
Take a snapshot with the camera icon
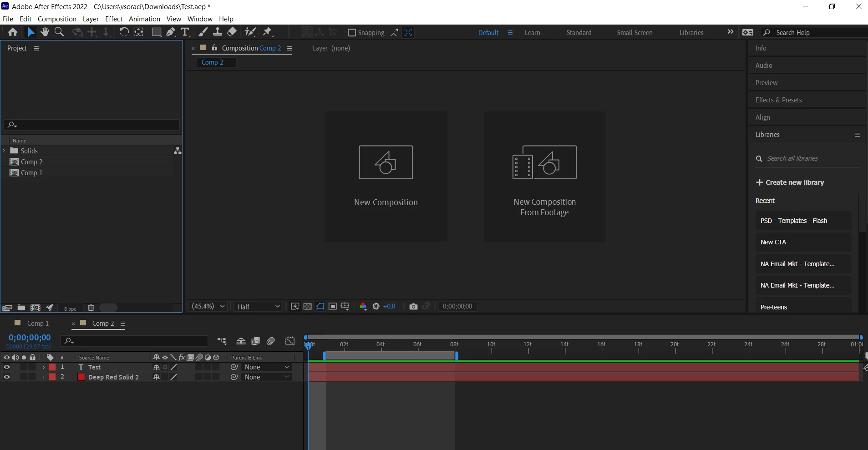pos(413,307)
